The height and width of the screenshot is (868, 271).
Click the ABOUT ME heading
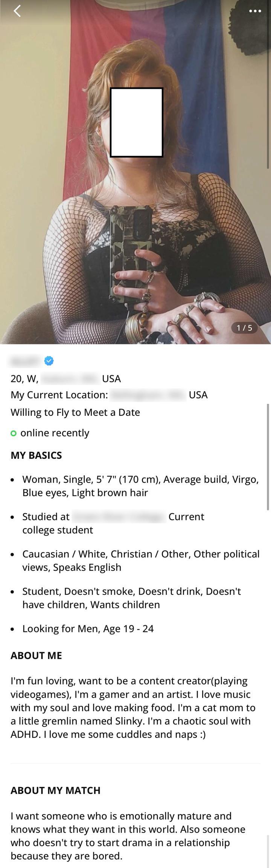click(x=36, y=656)
